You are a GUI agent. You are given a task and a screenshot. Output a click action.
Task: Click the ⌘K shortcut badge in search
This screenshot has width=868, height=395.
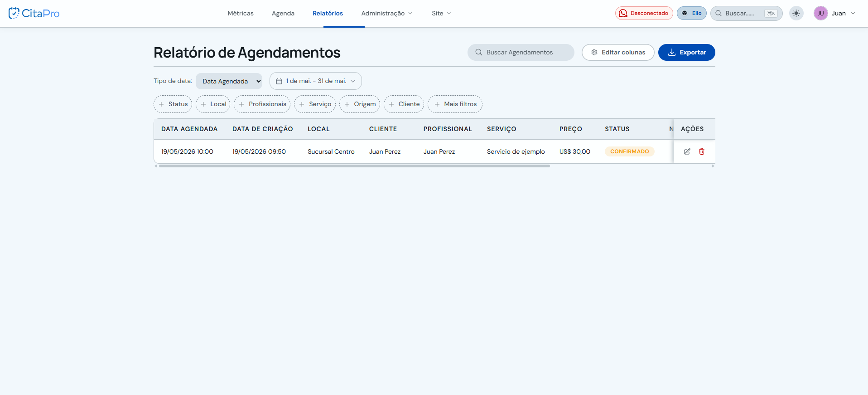point(771,13)
